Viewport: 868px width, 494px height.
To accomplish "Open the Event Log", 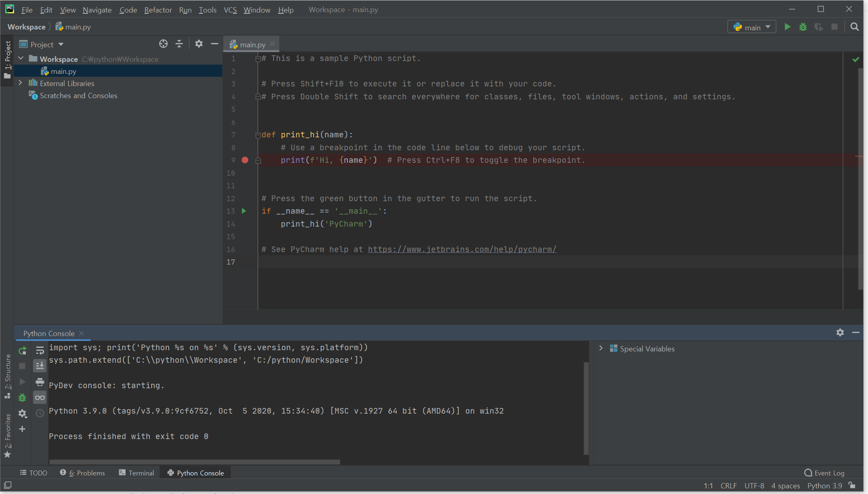I will pos(824,473).
